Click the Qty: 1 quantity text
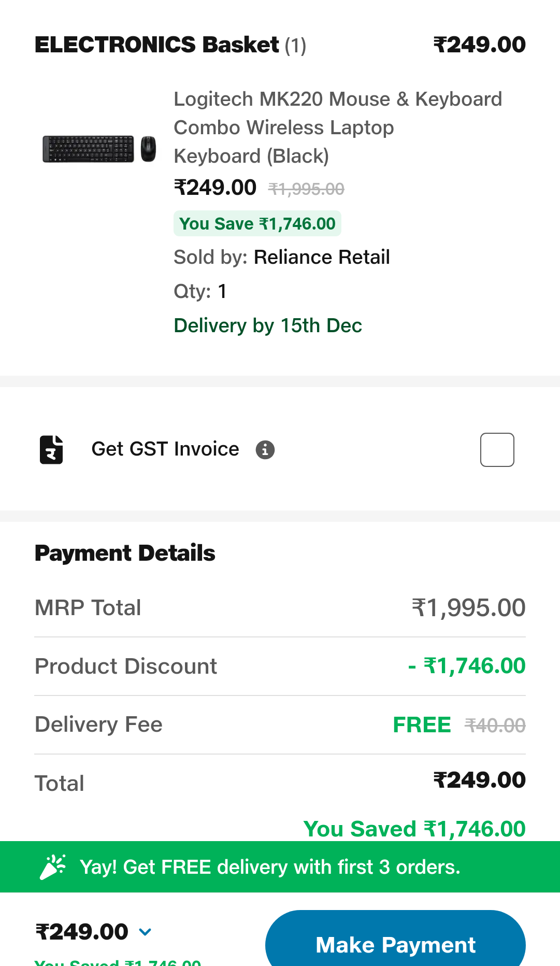Image resolution: width=560 pixels, height=966 pixels. pos(200,291)
